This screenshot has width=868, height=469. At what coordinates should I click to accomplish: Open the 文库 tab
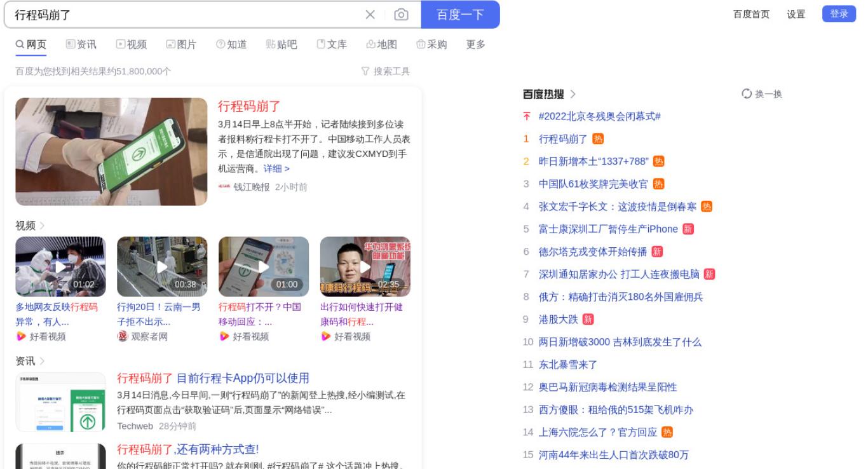pos(332,44)
